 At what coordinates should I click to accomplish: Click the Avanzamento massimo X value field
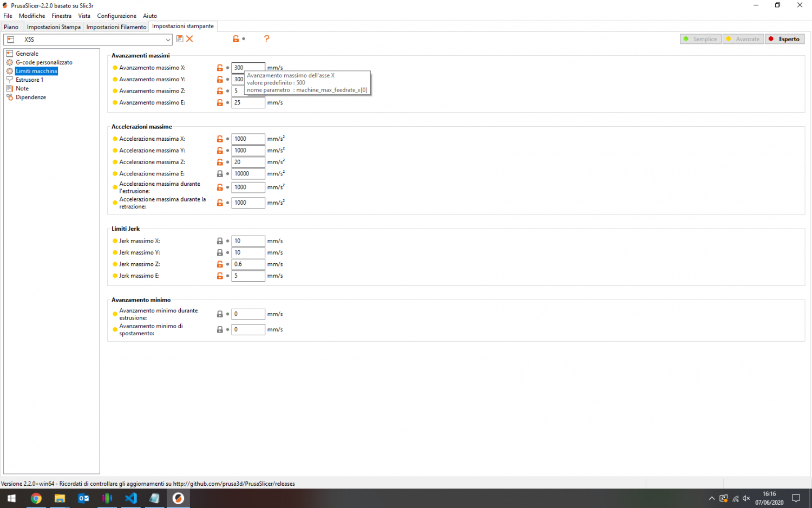point(248,68)
